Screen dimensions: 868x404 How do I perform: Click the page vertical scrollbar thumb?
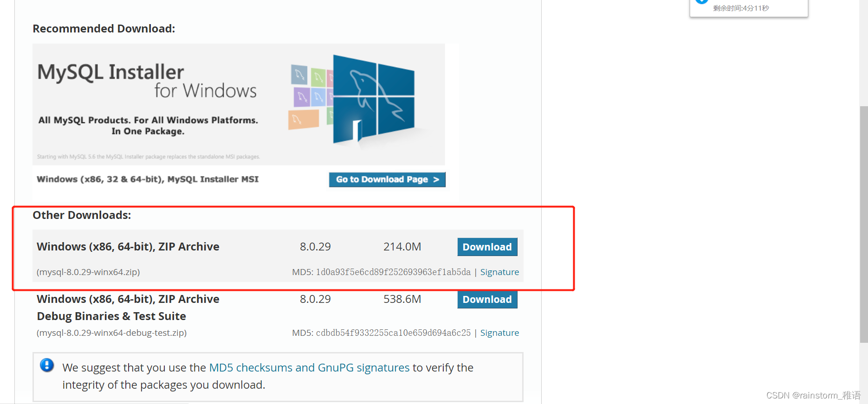(x=863, y=224)
